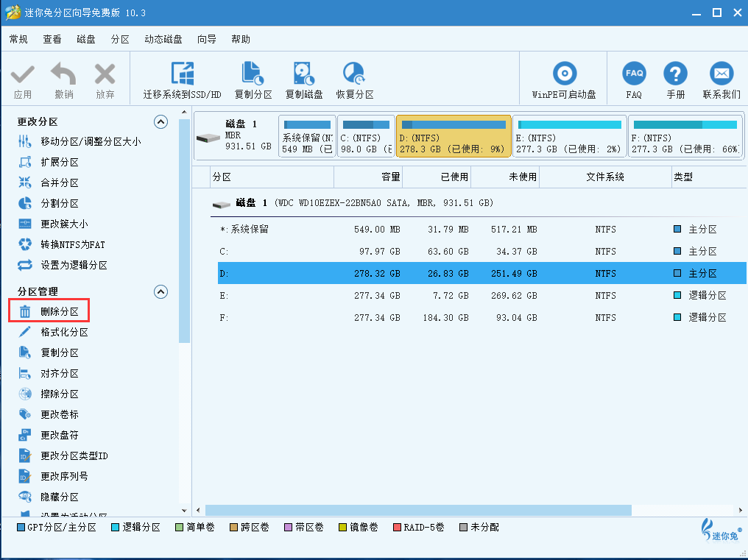748x560 pixels.
Task: Select 系统保留 block in disk map
Action: pyautogui.click(x=307, y=136)
